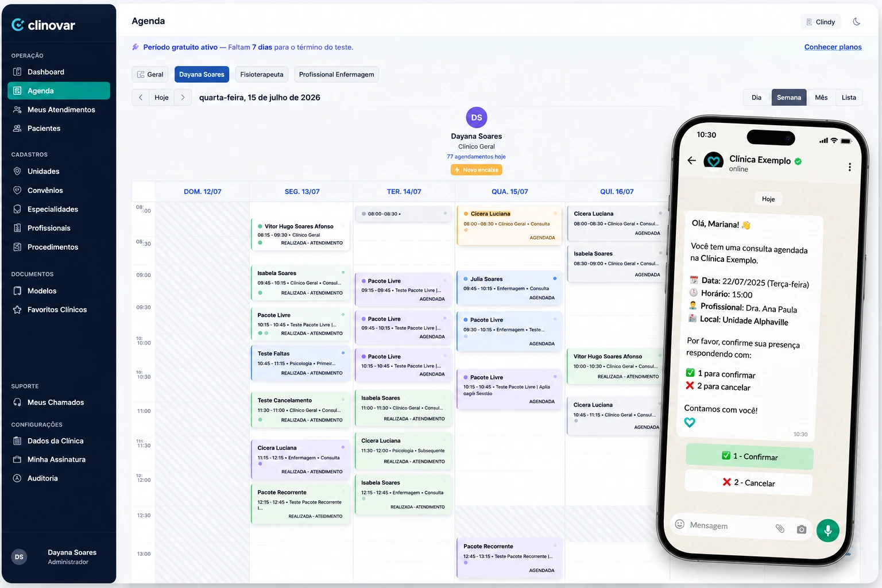Screen dimensions: 882x588
Task: Click the Modelos document icon
Action: pyautogui.click(x=17, y=291)
